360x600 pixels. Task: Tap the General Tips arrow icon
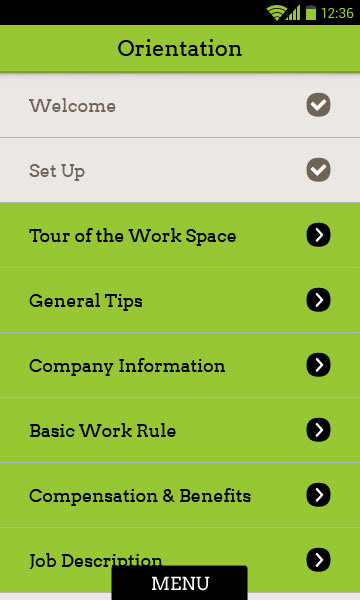pyautogui.click(x=318, y=300)
